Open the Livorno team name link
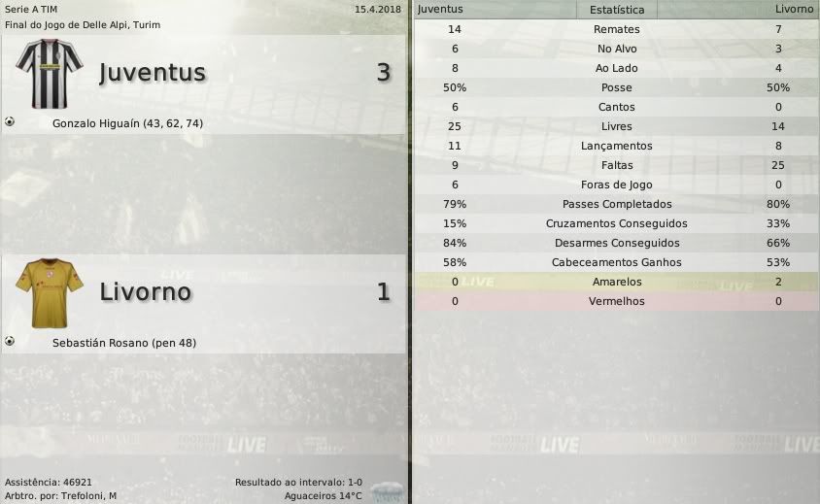 [146, 291]
